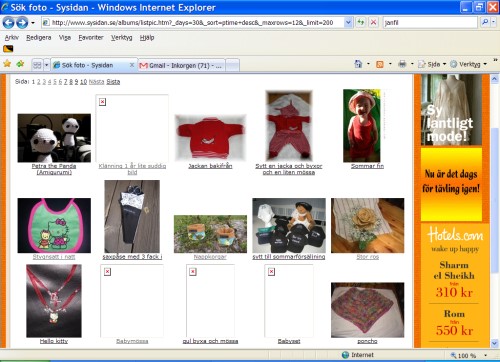Switch to Gmail Inkorgen tab
Screen dimensions: 500x362
coord(181,65)
